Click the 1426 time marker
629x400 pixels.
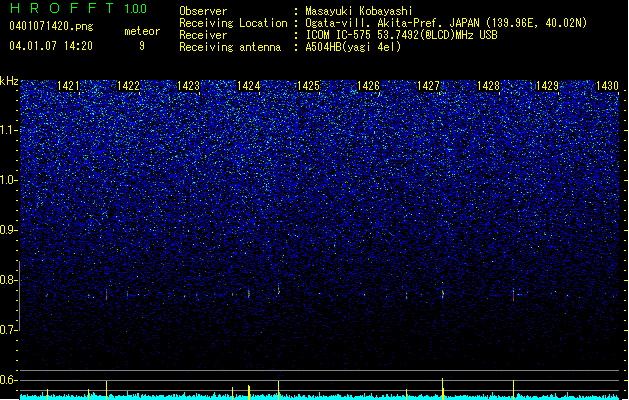tap(368, 86)
